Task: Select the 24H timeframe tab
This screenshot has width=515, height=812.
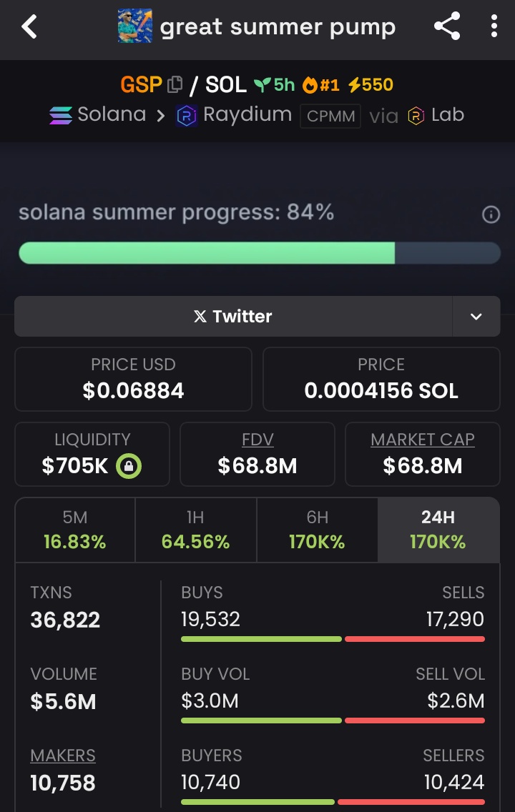Action: [x=438, y=530]
